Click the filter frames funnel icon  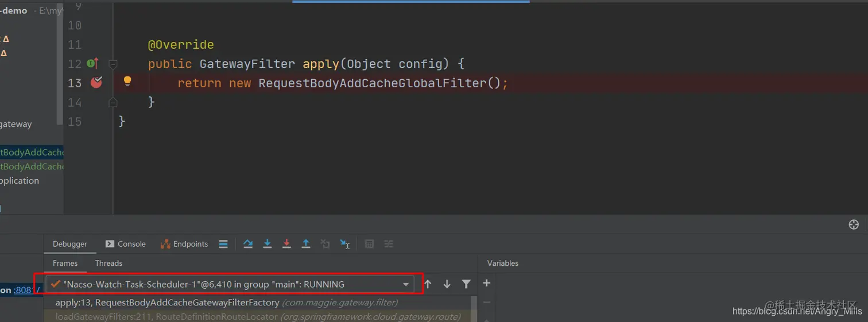466,284
